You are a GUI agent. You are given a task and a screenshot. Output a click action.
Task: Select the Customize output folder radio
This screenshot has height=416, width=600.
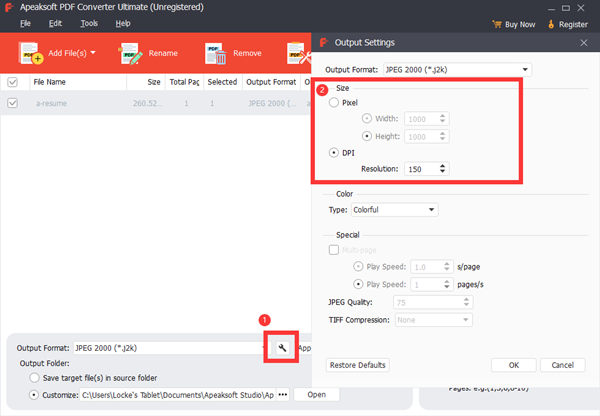(34, 395)
